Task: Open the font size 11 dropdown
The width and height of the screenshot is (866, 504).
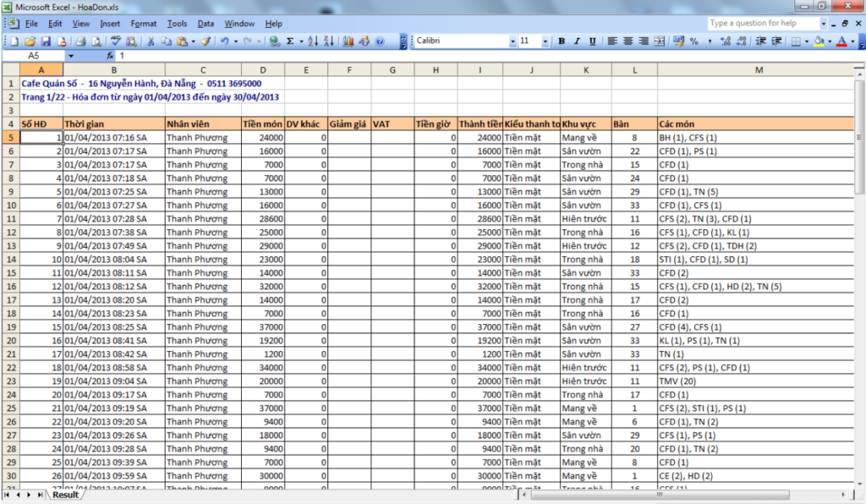Action: pyautogui.click(x=545, y=41)
